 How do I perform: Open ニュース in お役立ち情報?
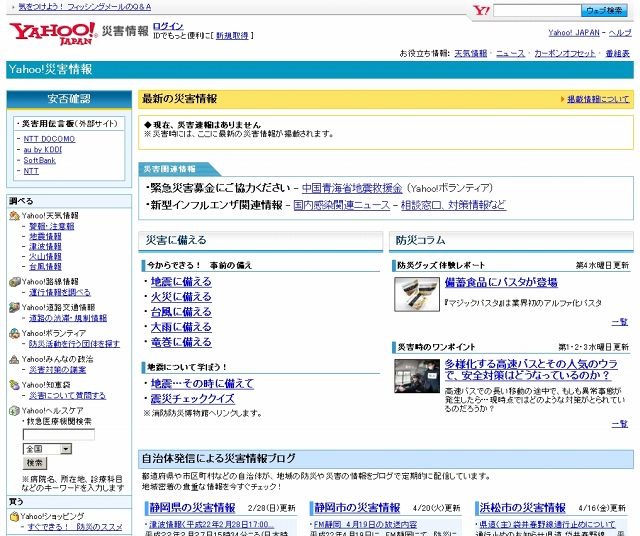click(x=510, y=53)
